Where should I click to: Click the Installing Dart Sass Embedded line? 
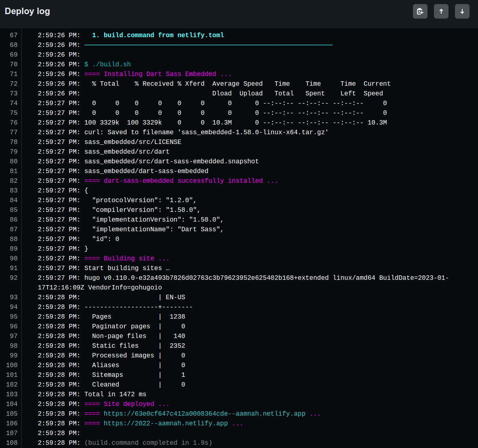[x=158, y=74]
